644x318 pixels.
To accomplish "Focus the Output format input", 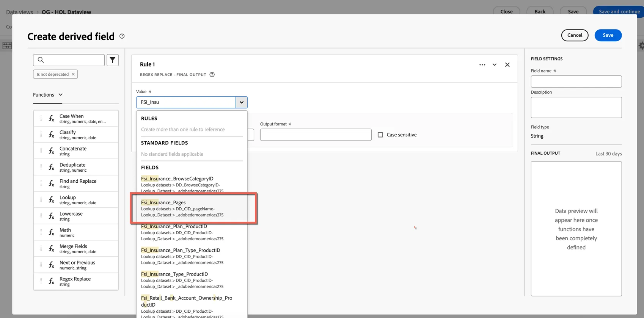I will click(x=316, y=135).
